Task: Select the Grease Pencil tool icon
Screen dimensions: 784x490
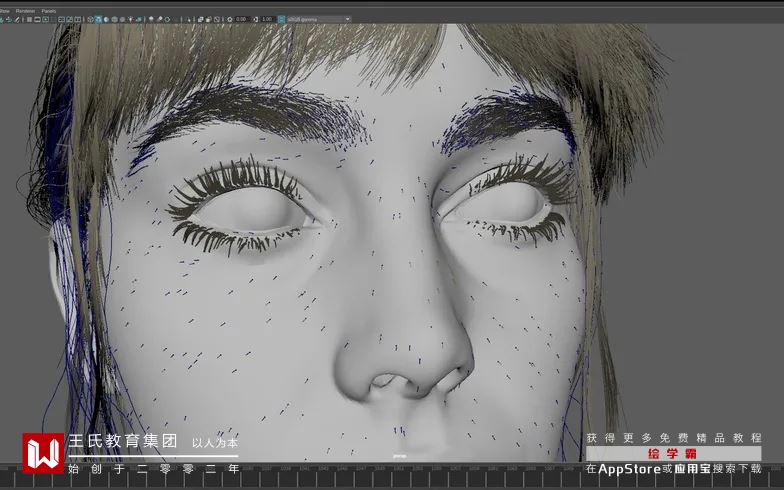Action: point(17,20)
